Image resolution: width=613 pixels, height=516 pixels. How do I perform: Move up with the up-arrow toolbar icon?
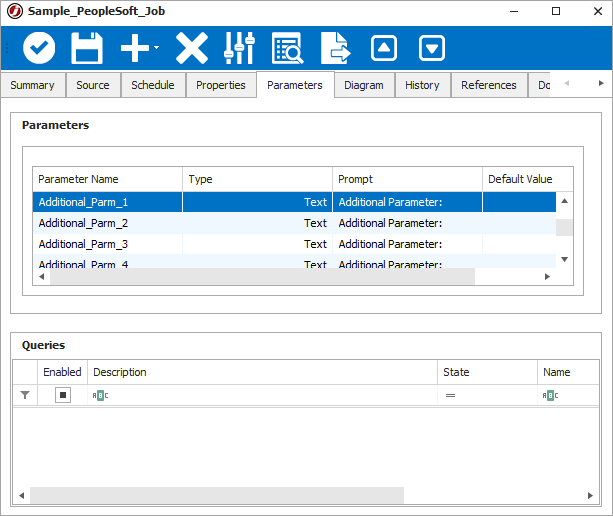[x=384, y=48]
